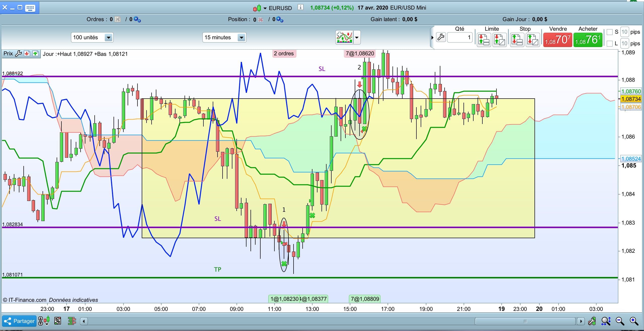Image resolution: width=644 pixels, height=331 pixels.
Task: Click the first Limite order icon
Action: [484, 40]
